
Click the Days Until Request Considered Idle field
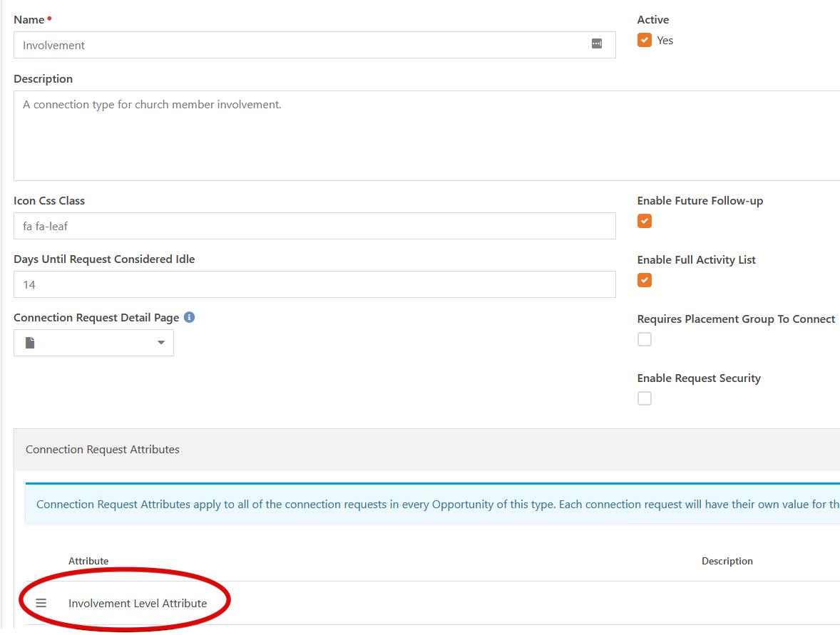314,284
